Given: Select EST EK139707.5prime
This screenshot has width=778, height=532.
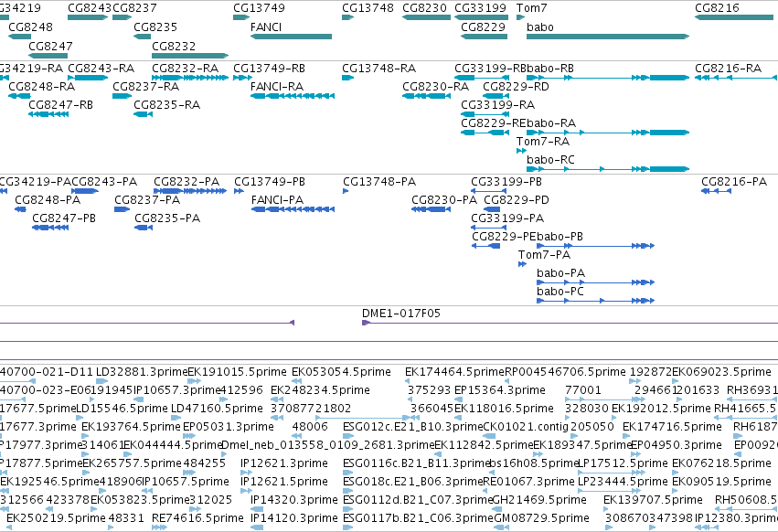Looking at the screenshot, I should tap(653, 500).
